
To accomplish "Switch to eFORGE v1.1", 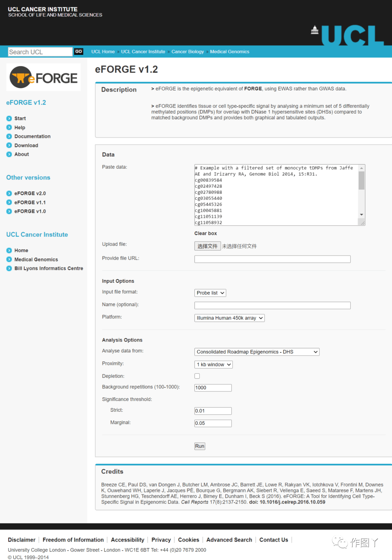I will pos(30,202).
